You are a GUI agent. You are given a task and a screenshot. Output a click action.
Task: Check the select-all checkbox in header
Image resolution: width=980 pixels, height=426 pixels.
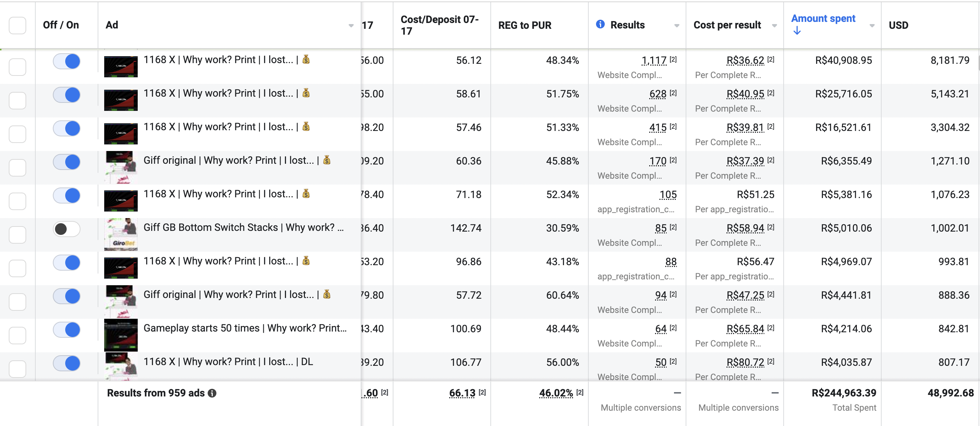[x=17, y=25]
